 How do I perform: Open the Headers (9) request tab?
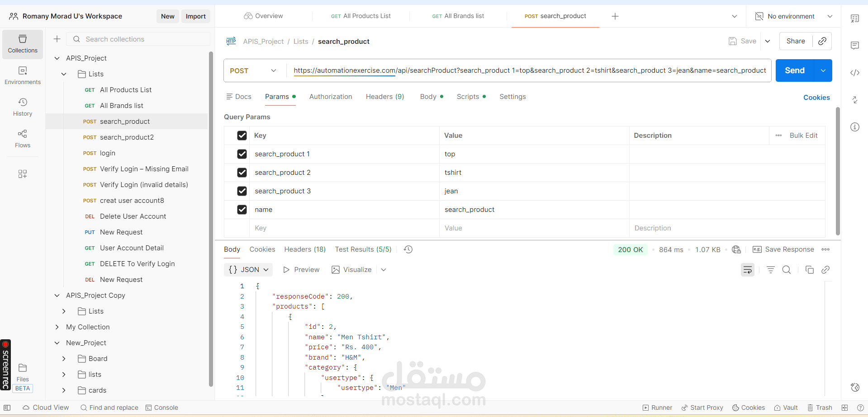click(385, 97)
